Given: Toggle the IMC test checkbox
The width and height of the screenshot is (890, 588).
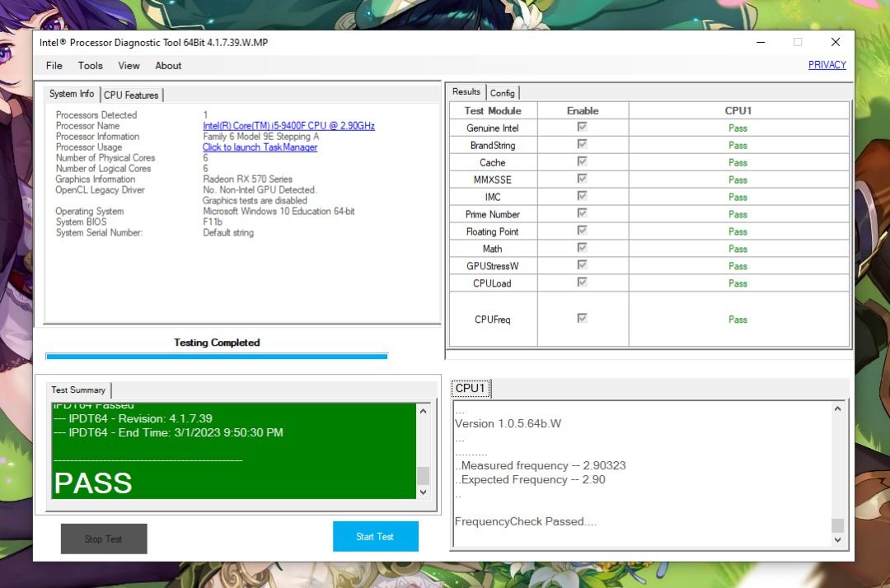Looking at the screenshot, I should click(x=582, y=196).
